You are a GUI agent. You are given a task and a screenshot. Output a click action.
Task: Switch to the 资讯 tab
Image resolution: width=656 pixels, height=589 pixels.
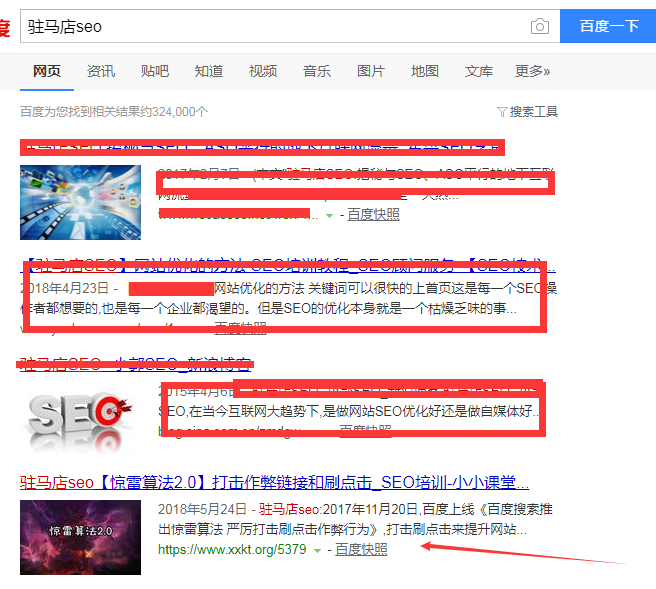[x=101, y=71]
